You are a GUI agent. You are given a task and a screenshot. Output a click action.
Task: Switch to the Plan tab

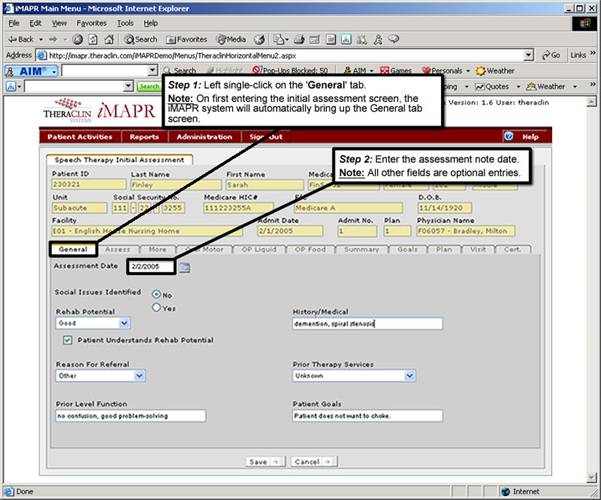click(444, 249)
